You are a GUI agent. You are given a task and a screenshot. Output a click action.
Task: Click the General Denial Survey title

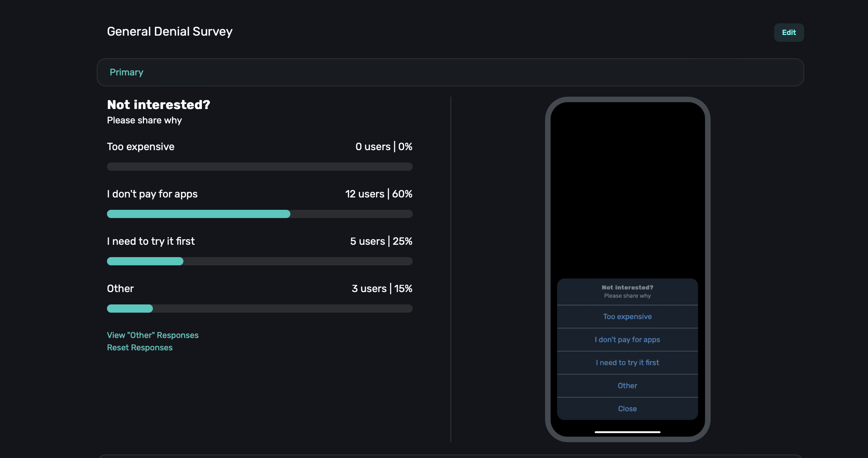170,32
